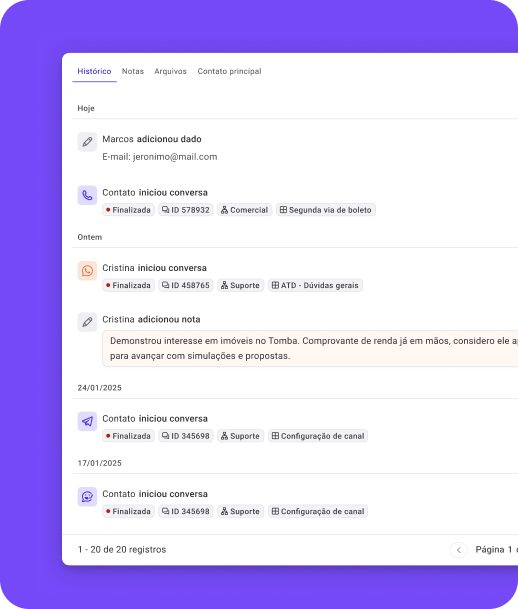This screenshot has height=609, width=518.
Task: Click the Hoje date header
Action: [x=86, y=108]
